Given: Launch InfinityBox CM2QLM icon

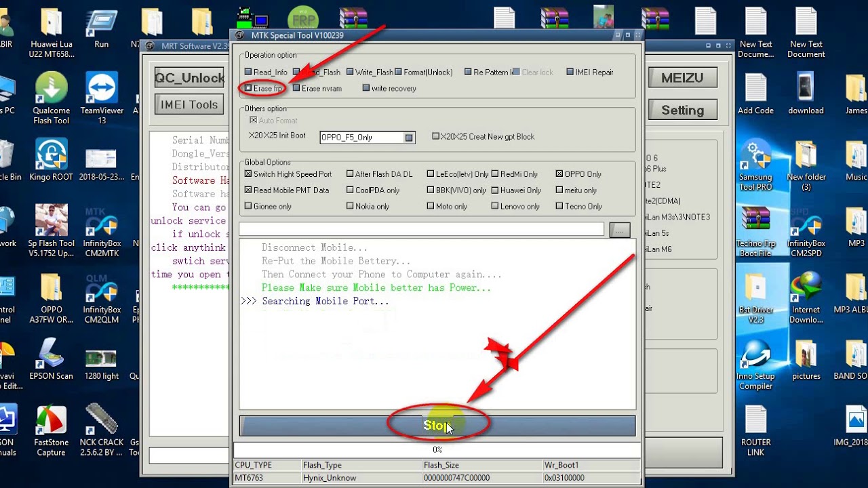Looking at the screenshot, I should (102, 298).
